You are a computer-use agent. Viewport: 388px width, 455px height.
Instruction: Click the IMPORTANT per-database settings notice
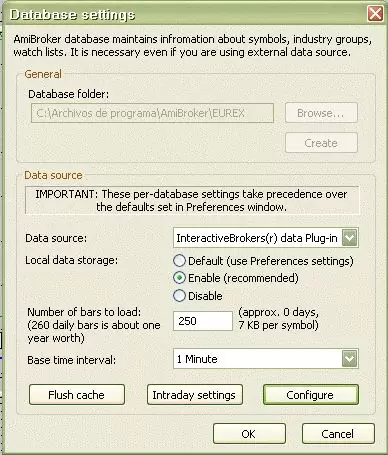coord(192,200)
